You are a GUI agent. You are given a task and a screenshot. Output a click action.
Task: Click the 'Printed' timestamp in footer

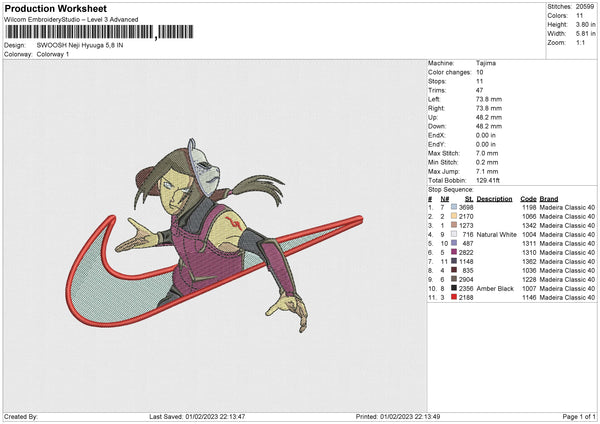click(398, 416)
